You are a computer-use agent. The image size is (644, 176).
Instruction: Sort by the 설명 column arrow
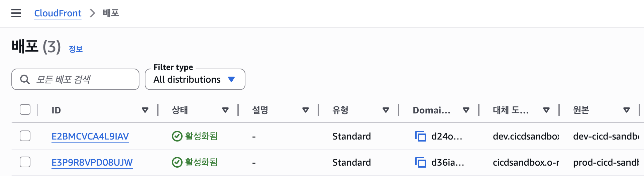(306, 110)
